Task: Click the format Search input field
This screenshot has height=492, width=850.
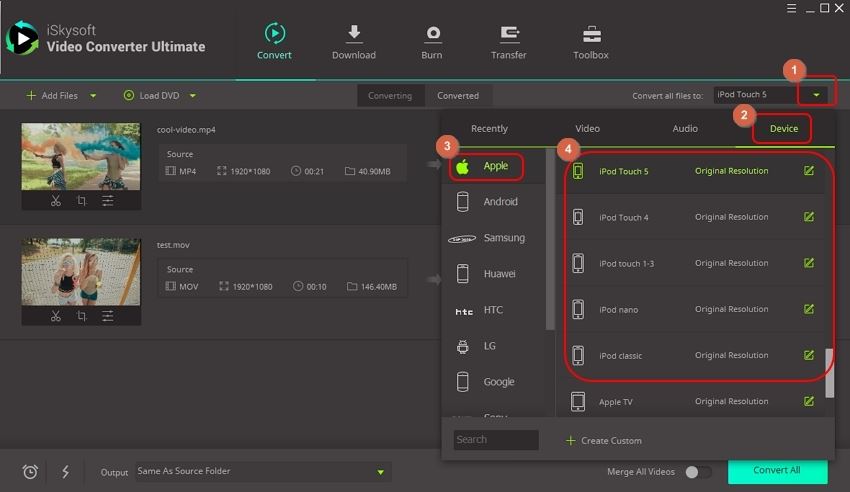Action: [495, 440]
